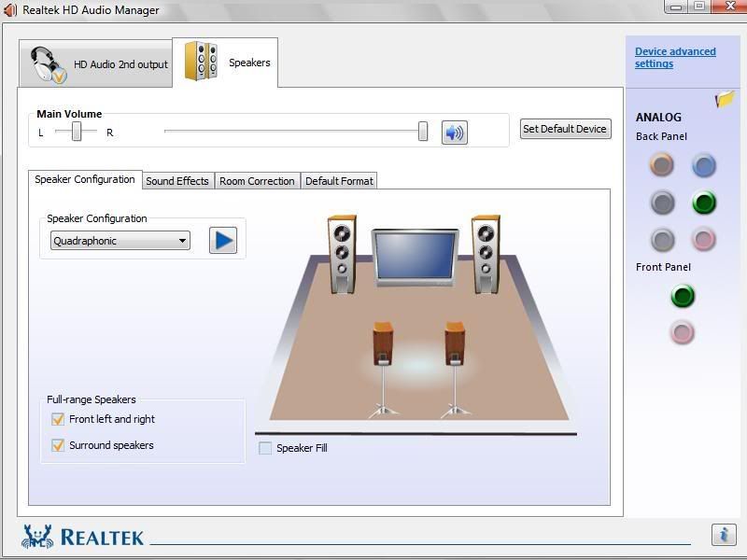Click the headphone icon of 2nd output
This screenshot has width=747, height=560.
click(x=48, y=64)
